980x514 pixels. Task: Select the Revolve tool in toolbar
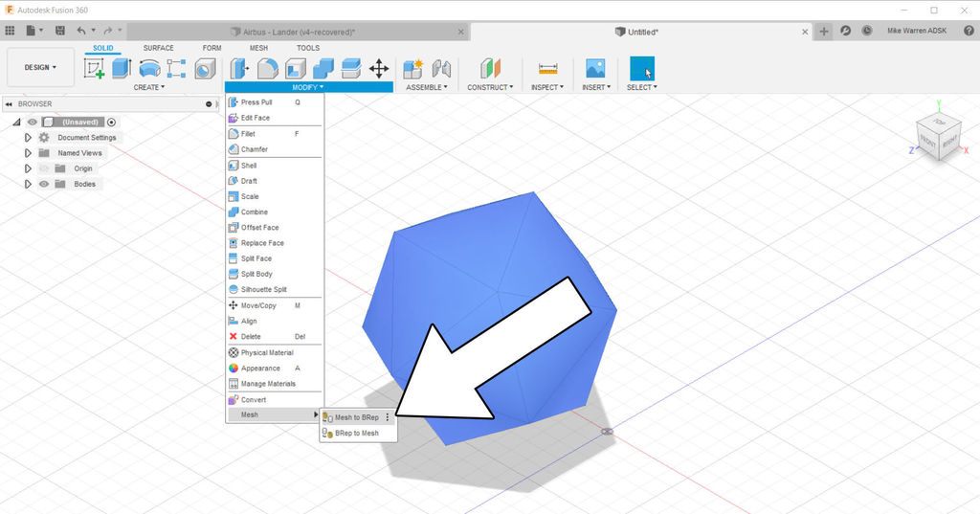[149, 68]
